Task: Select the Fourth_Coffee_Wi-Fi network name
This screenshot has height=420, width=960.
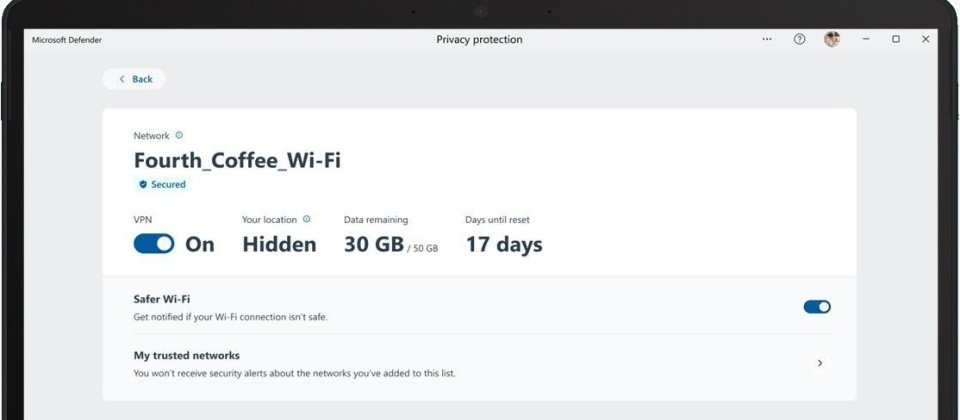Action: 237,160
